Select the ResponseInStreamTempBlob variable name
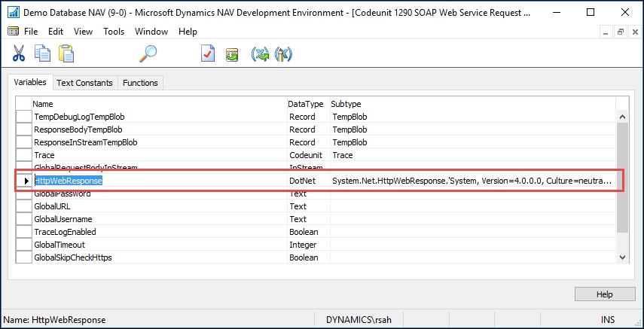Screen dimensions: 644x329 85,142
